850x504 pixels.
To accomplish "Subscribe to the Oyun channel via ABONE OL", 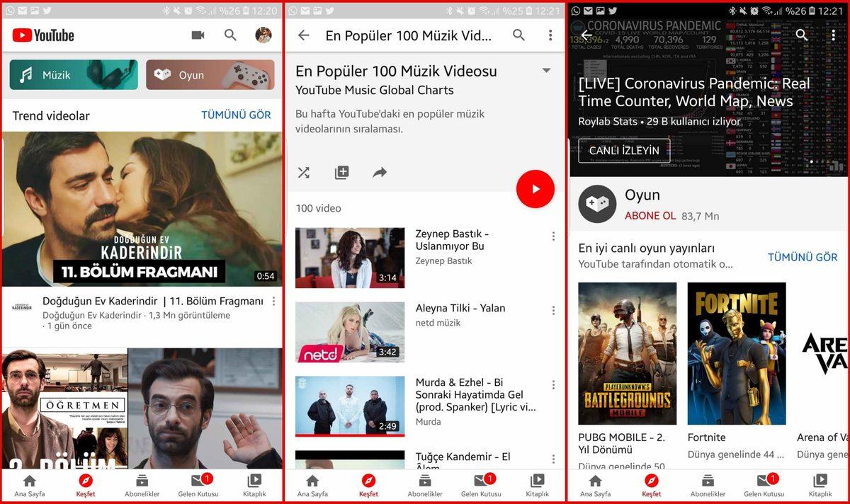I will point(652,216).
